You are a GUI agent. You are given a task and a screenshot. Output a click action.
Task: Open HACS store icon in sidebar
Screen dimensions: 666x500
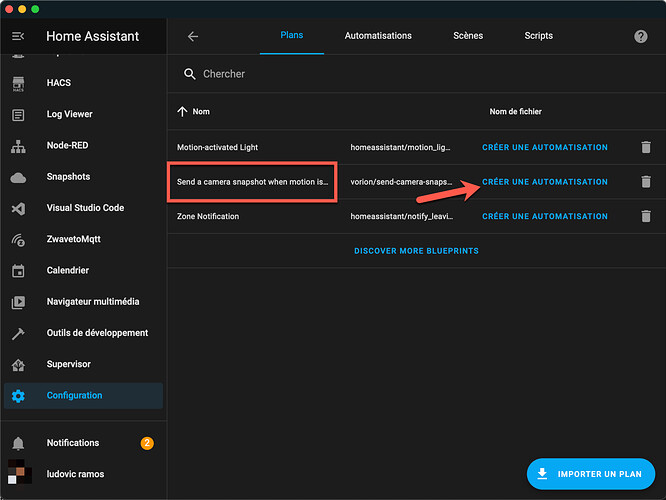coord(18,84)
